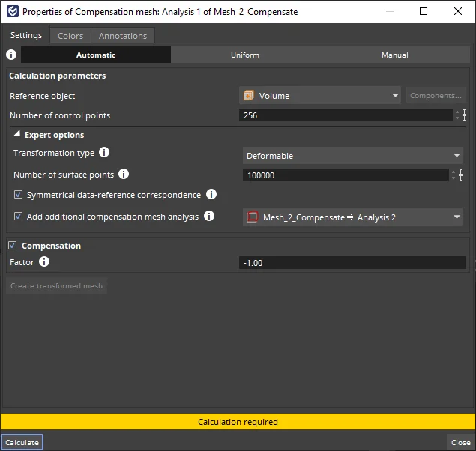Open the Transformation type Deformable dropdown
This screenshot has height=451, width=476.
[x=352, y=156]
